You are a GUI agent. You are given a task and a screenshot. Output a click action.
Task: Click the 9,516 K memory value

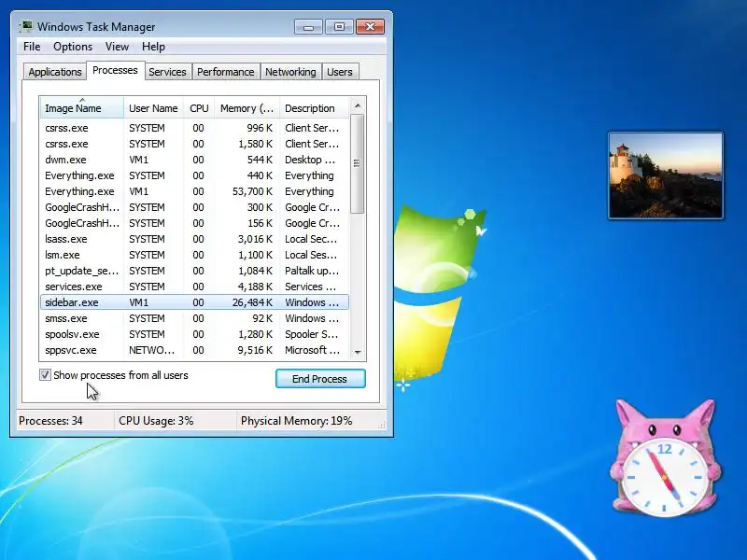[x=255, y=350]
